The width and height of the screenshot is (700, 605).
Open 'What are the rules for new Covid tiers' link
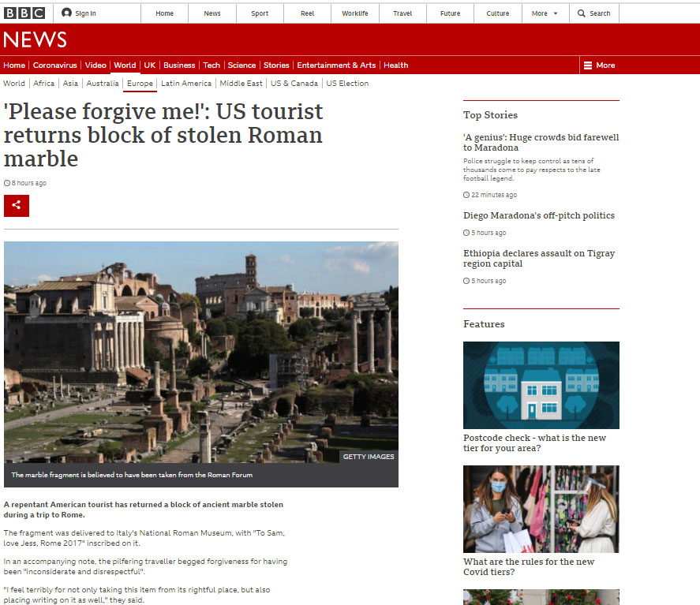pos(528,566)
